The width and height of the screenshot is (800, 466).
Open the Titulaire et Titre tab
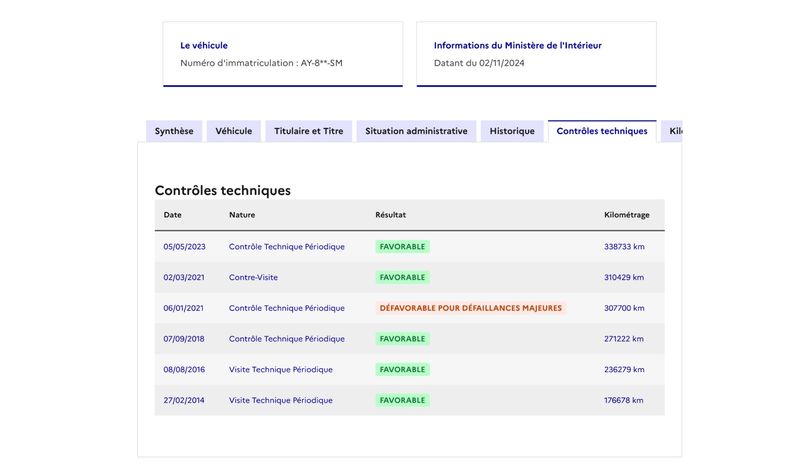(x=309, y=131)
